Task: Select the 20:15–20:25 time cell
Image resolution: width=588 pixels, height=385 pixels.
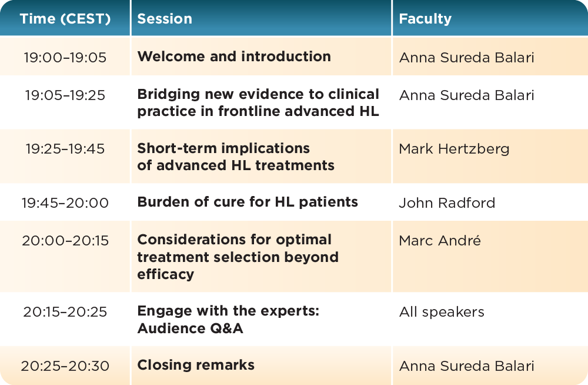Action: [x=65, y=312]
